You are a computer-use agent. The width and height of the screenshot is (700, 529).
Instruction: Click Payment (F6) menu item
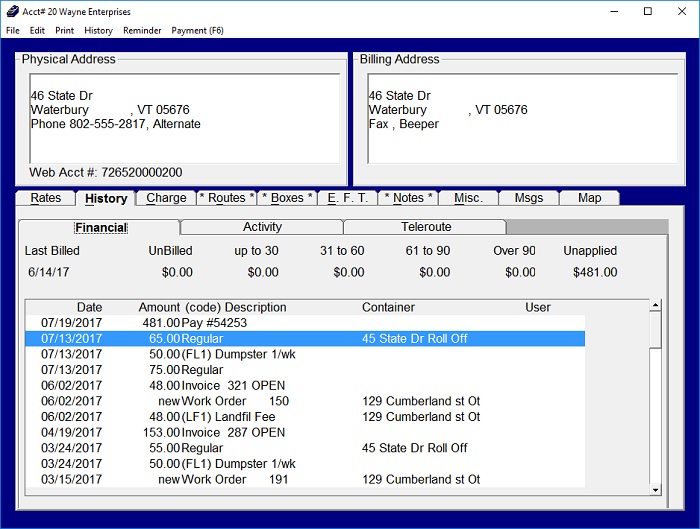[x=197, y=31]
